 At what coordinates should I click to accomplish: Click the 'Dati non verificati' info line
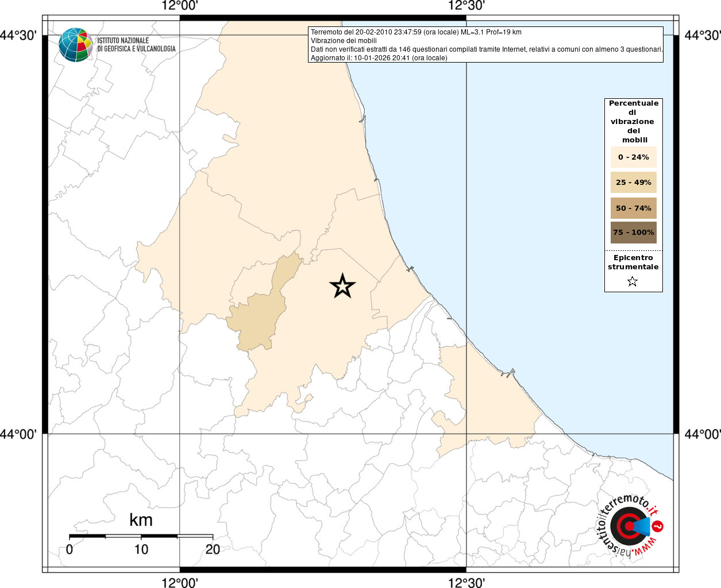tap(486, 49)
